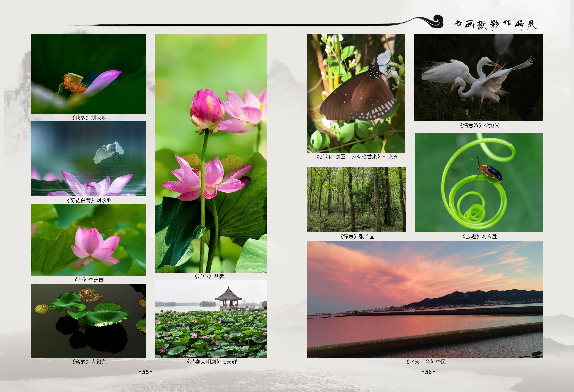Viewport: 574px width, 392px height.
Task: Click the caption 《净心》尹彦广
Action: [x=211, y=276]
